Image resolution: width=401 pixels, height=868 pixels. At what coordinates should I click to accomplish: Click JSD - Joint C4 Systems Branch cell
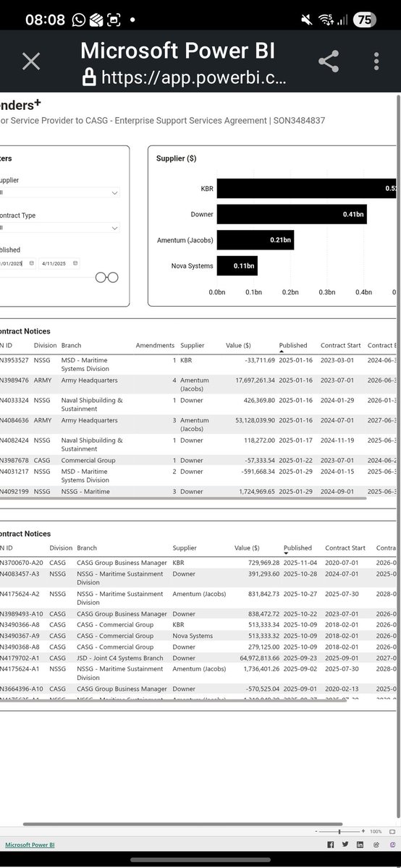[119, 658]
